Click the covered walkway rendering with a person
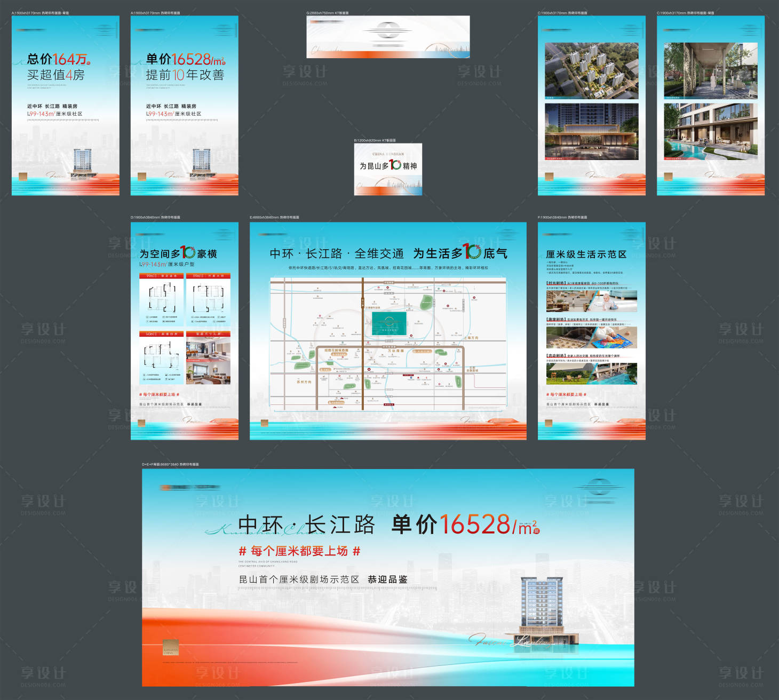Image resolution: width=779 pixels, height=700 pixels. click(x=710, y=71)
